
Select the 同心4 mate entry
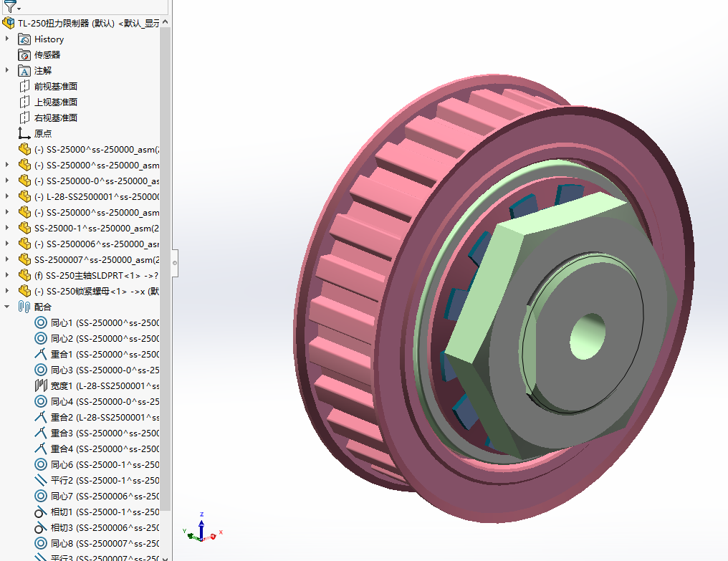[x=97, y=402]
